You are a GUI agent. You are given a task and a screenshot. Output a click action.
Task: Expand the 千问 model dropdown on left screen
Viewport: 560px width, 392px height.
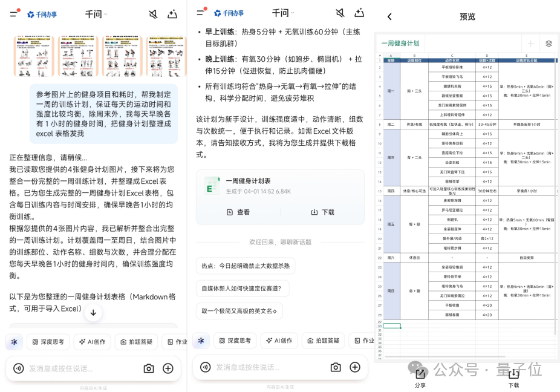[x=97, y=13]
